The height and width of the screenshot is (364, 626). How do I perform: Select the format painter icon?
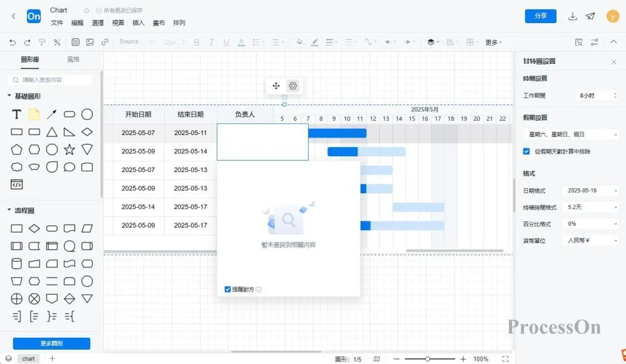[42, 42]
